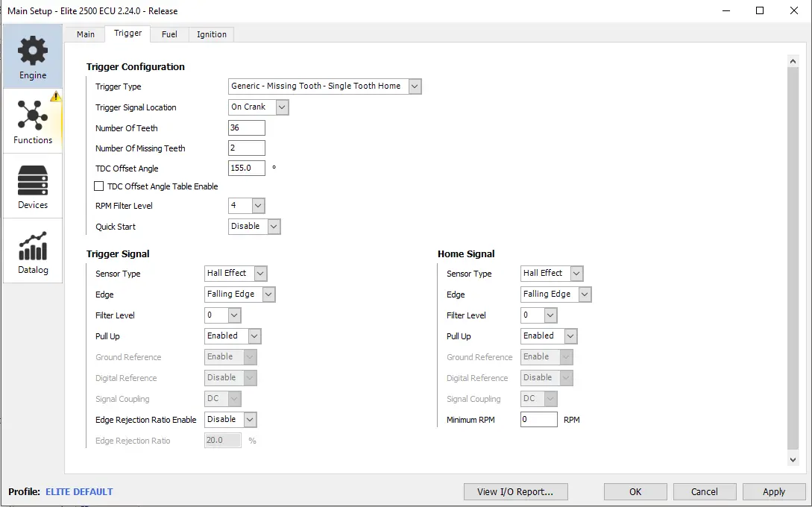This screenshot has height=507, width=812.
Task: Click the scrollbar up arrow
Action: pyautogui.click(x=793, y=61)
